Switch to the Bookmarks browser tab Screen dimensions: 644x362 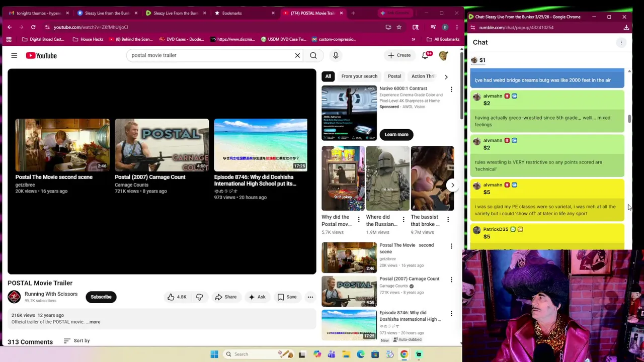[244, 13]
